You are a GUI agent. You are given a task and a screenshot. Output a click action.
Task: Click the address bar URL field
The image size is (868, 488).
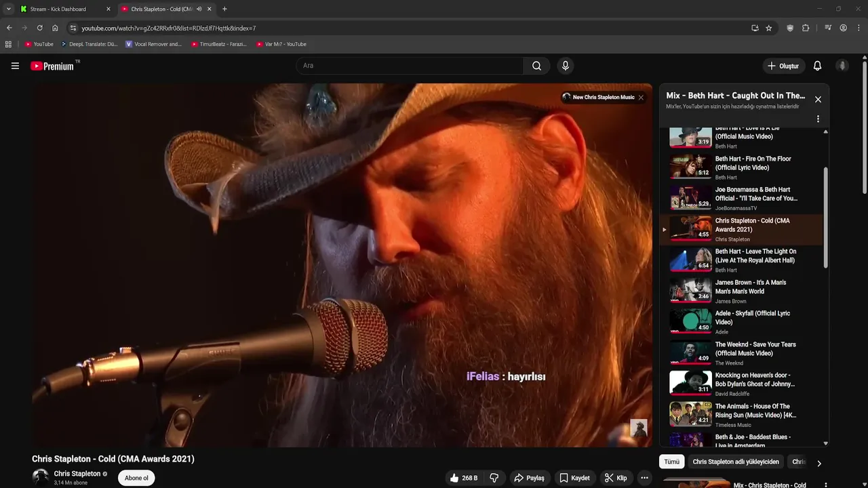tap(407, 28)
